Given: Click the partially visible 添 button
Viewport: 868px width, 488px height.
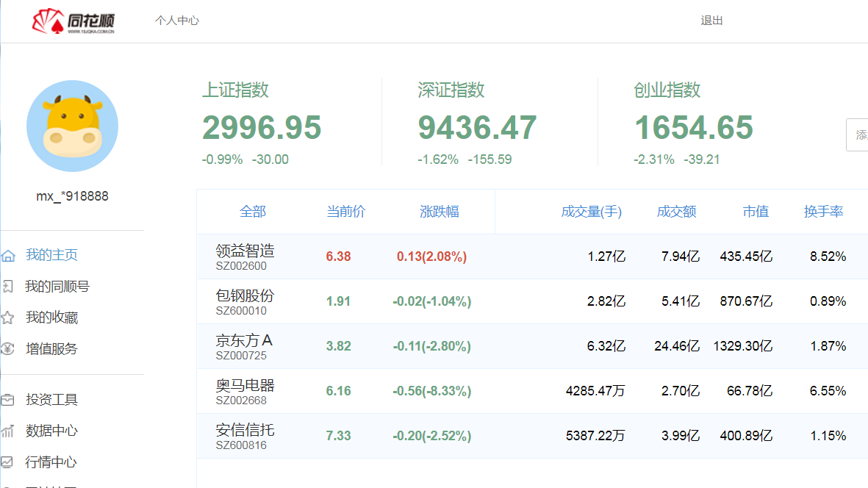Looking at the screenshot, I should click(x=858, y=134).
